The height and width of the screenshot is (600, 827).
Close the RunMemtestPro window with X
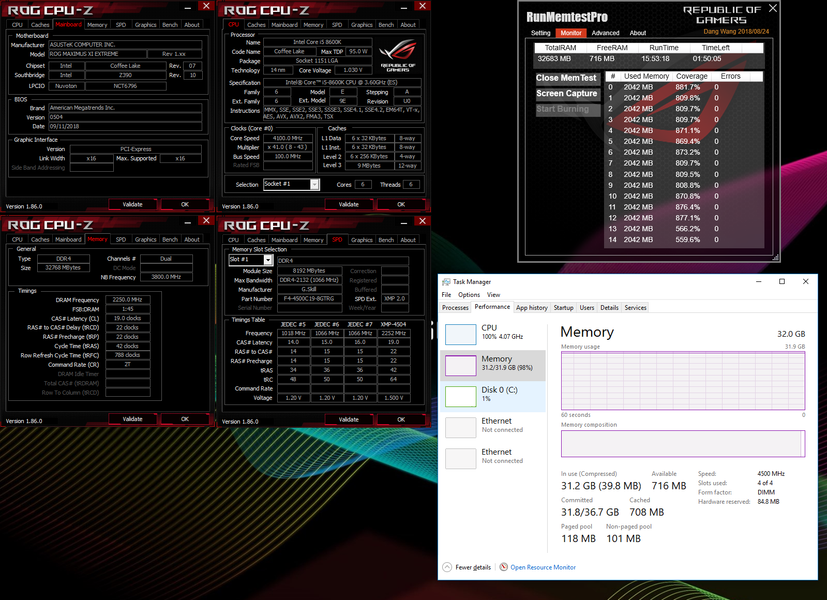coord(773,8)
